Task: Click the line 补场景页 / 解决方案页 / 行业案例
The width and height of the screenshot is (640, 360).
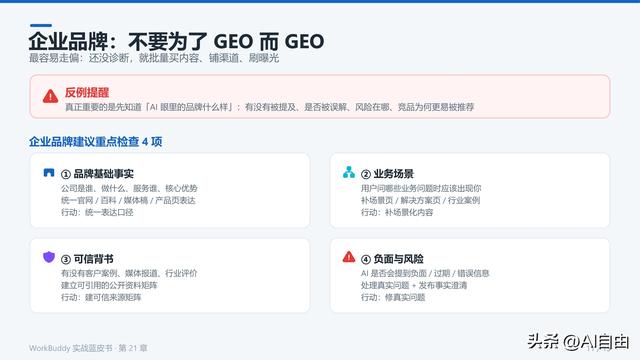Action: point(420,200)
